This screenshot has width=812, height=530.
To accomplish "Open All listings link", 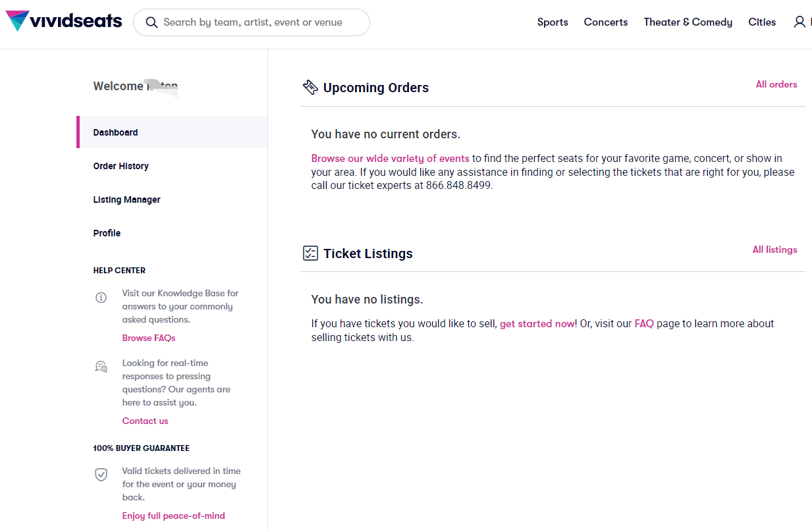I will coord(774,250).
